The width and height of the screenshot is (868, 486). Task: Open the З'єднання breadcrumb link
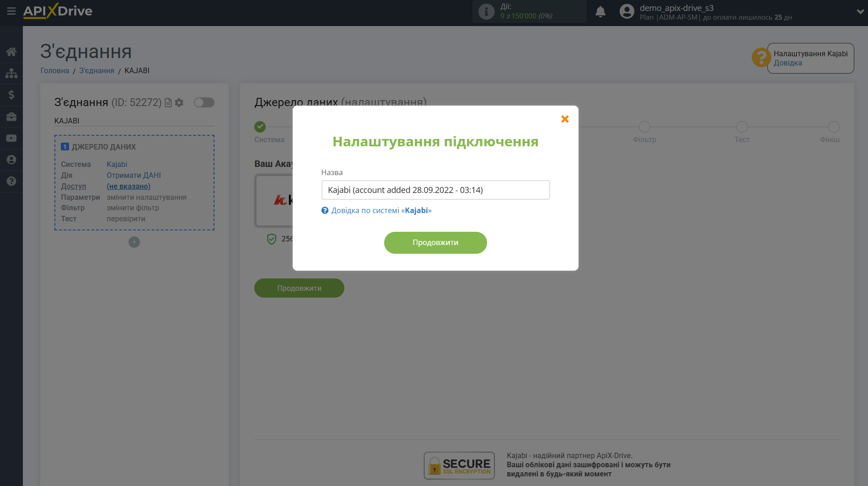(x=96, y=70)
